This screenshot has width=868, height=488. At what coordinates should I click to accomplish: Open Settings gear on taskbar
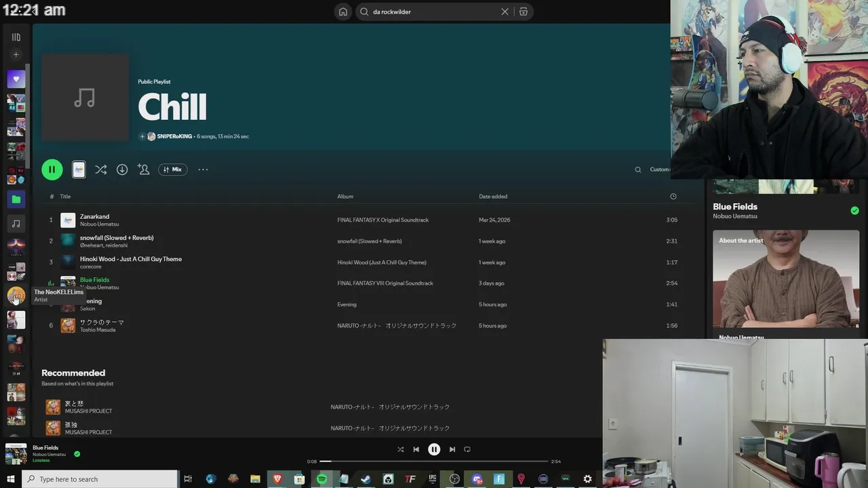587,479
